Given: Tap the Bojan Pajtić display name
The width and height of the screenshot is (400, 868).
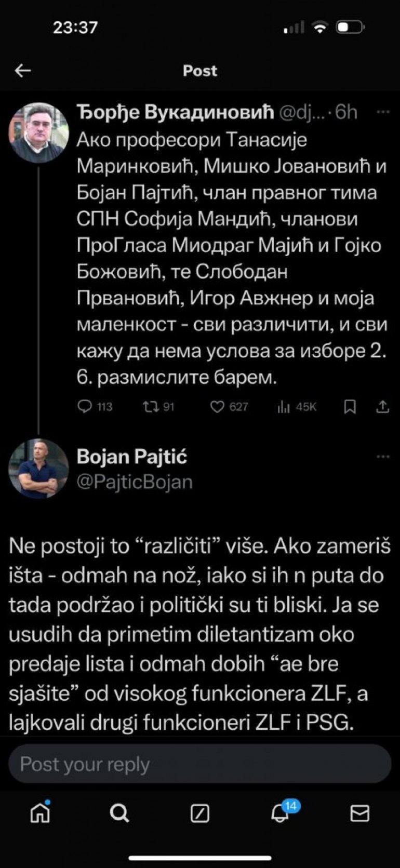Looking at the screenshot, I should (132, 457).
